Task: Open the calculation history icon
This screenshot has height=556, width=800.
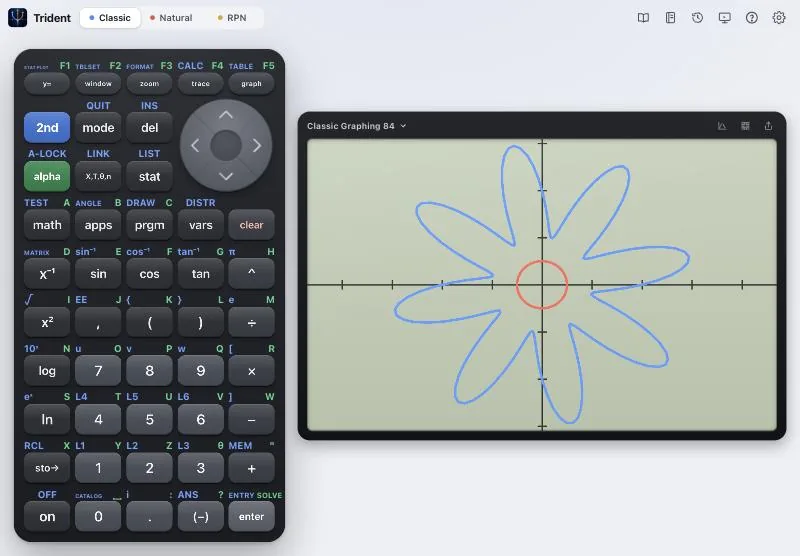Action: 697,18
